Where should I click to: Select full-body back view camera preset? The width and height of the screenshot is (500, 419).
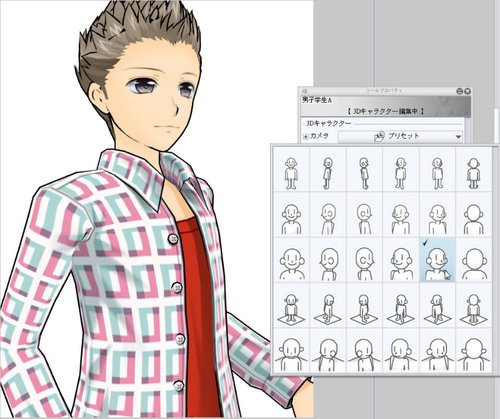474,170
